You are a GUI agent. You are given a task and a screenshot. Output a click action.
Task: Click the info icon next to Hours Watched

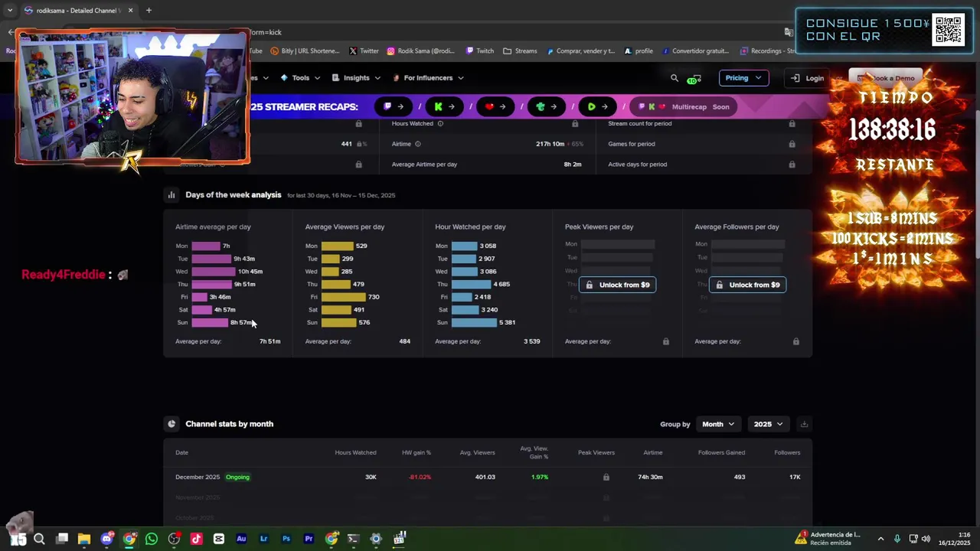440,123
